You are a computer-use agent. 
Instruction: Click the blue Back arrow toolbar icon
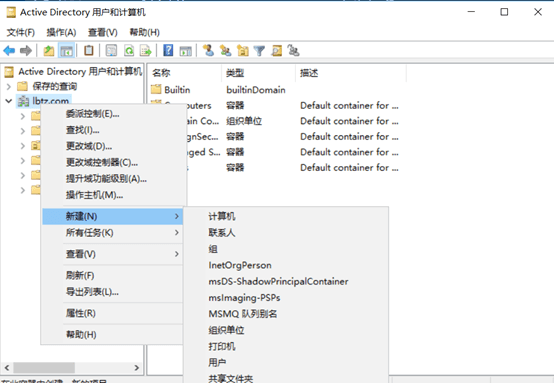9,51
